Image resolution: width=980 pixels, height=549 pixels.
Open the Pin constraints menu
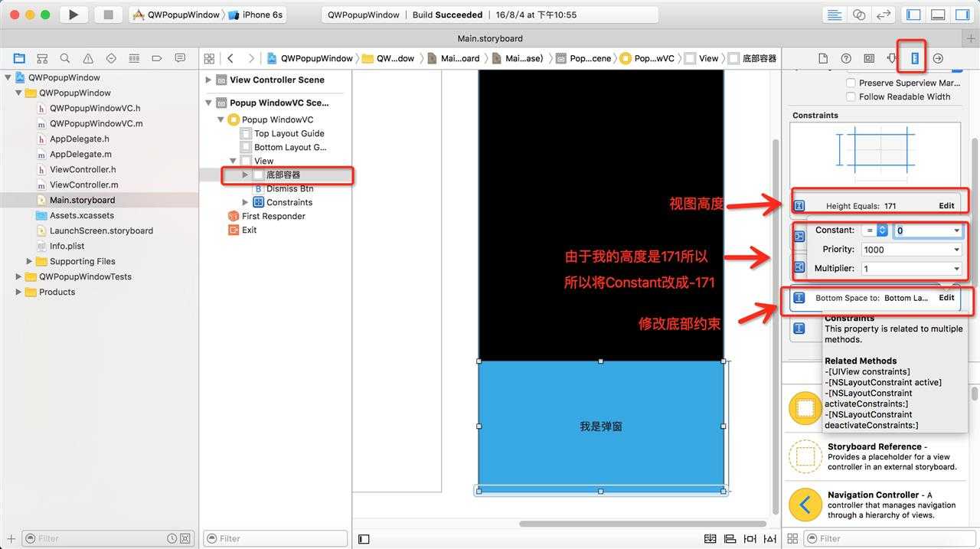click(x=749, y=539)
